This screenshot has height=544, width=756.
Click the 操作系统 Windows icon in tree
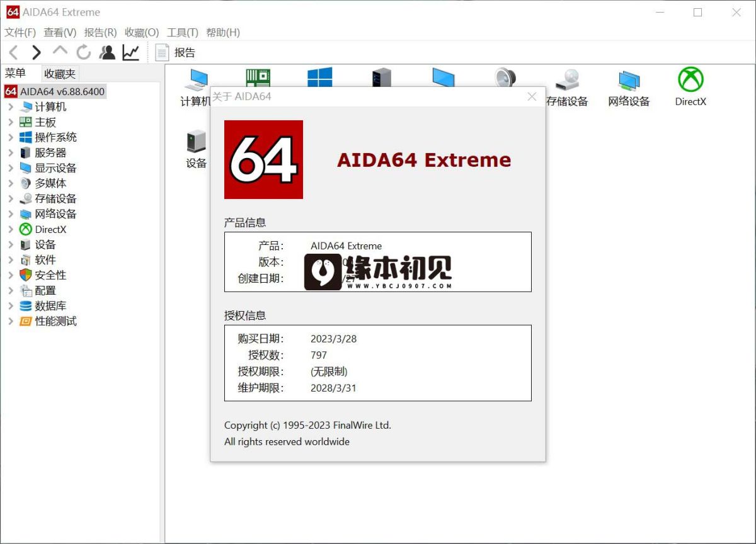point(25,137)
